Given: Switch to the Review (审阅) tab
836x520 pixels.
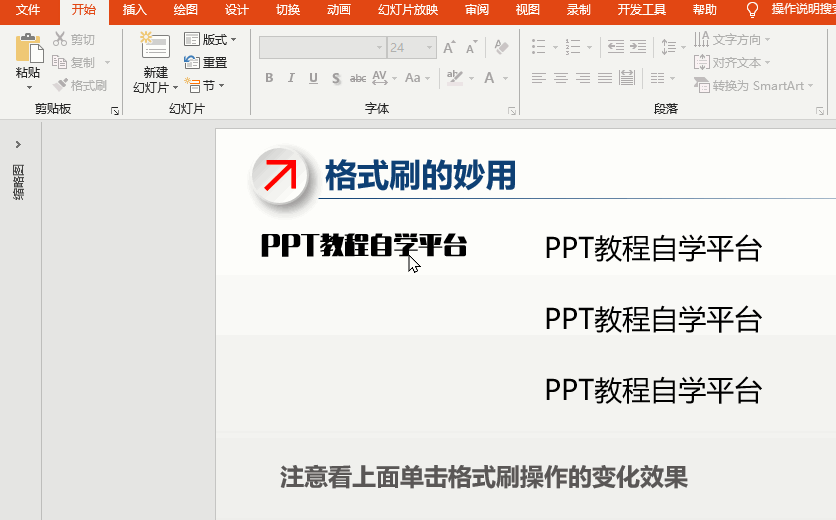Looking at the screenshot, I should click(x=477, y=10).
